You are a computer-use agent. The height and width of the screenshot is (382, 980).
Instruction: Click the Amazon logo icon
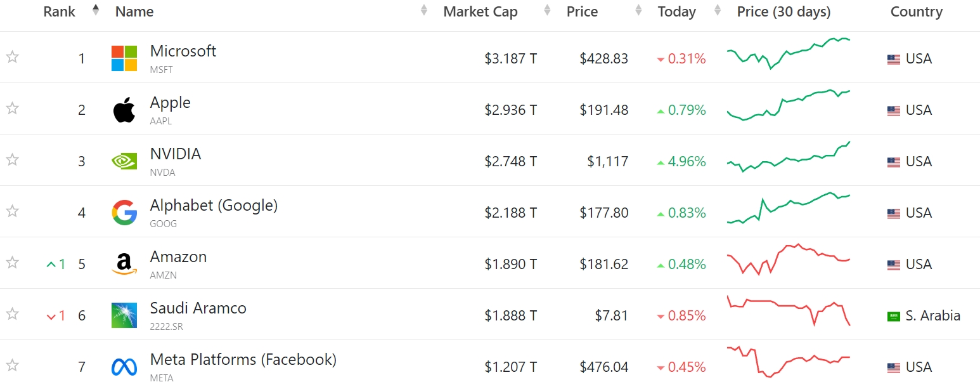[124, 264]
